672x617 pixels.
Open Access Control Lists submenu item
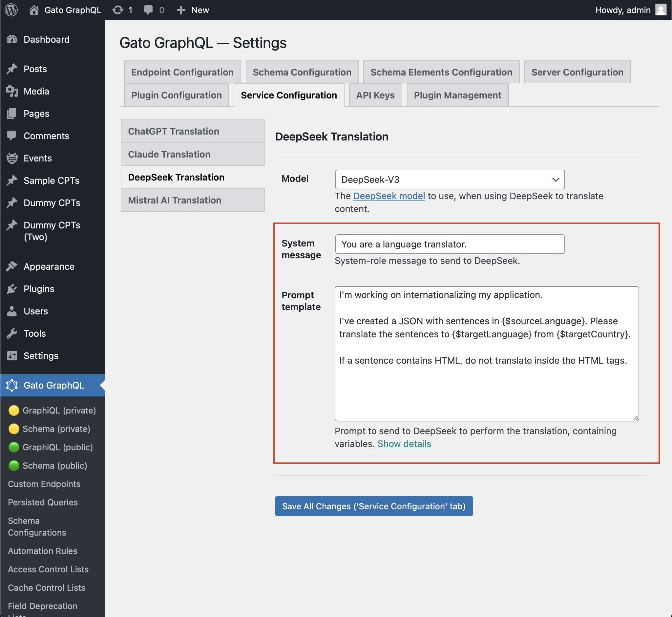(x=48, y=569)
